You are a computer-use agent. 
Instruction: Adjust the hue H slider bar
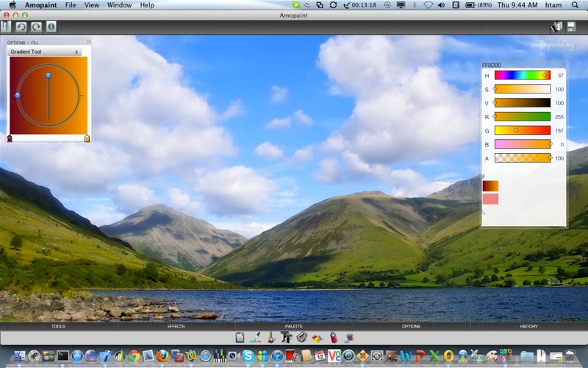click(523, 75)
